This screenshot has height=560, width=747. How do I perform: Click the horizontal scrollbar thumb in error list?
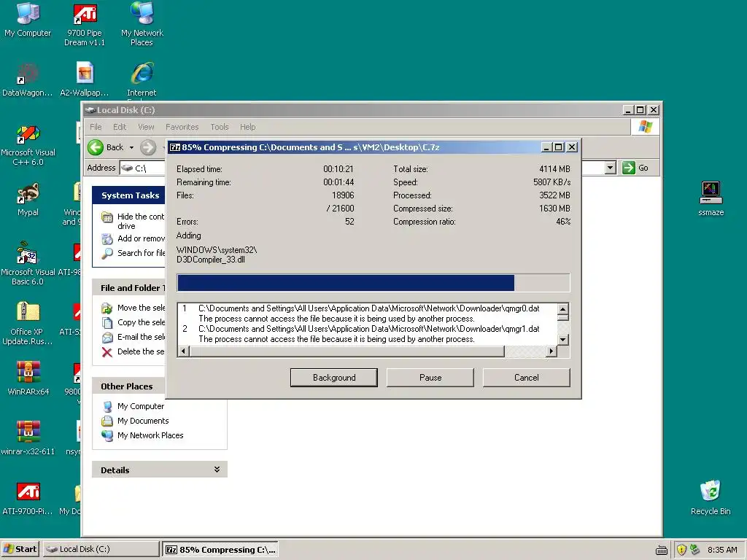click(x=347, y=351)
